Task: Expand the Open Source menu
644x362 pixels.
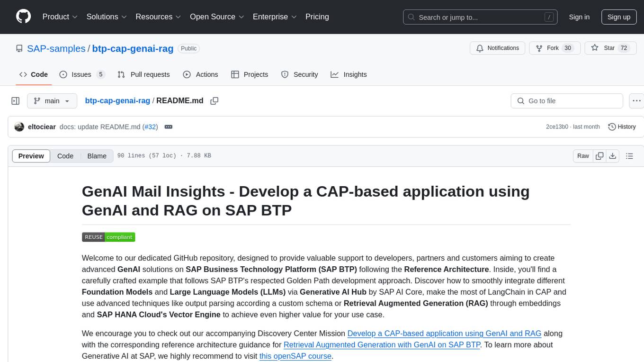Action: pyautogui.click(x=217, y=17)
